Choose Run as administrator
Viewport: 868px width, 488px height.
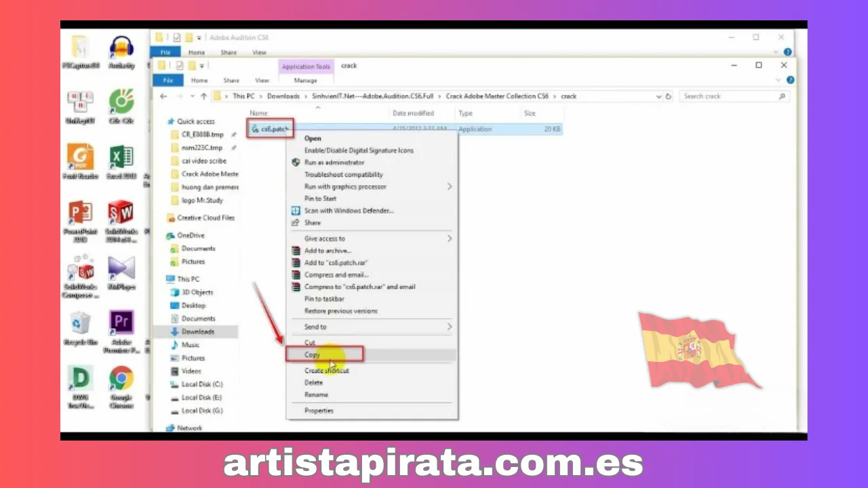[x=334, y=163]
